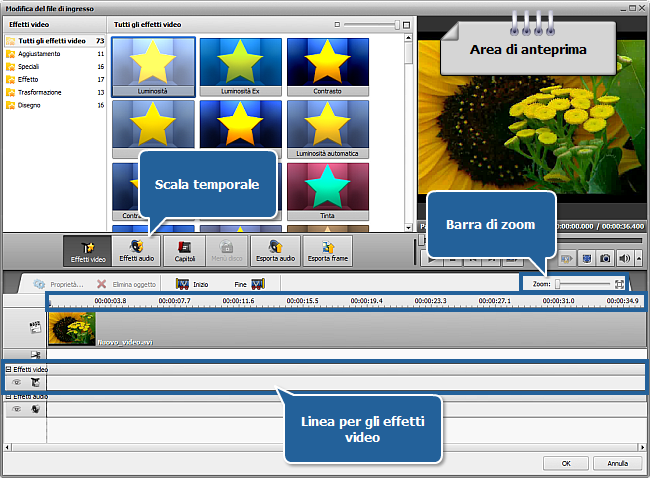650x478 pixels.
Task: Click the timeline scroll right arrow
Action: pyautogui.click(x=642, y=447)
